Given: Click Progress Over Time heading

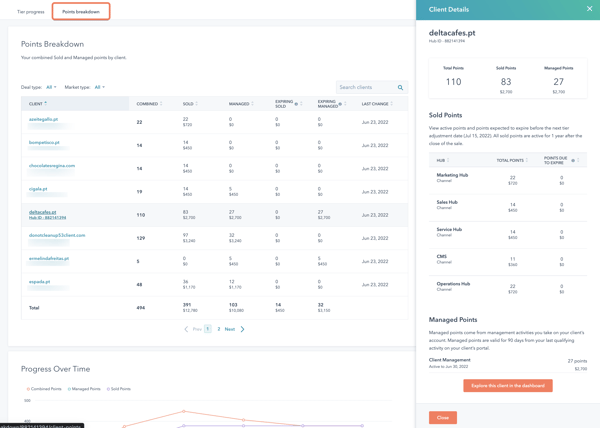Looking at the screenshot, I should click(x=55, y=369).
